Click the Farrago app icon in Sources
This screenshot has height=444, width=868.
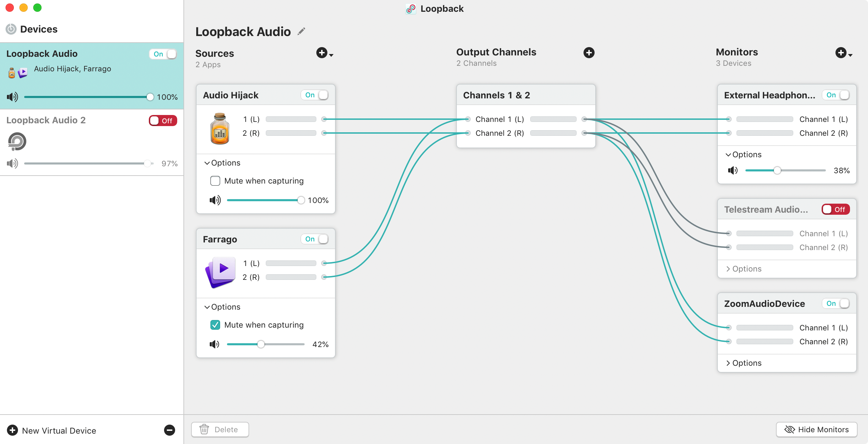pyautogui.click(x=220, y=273)
